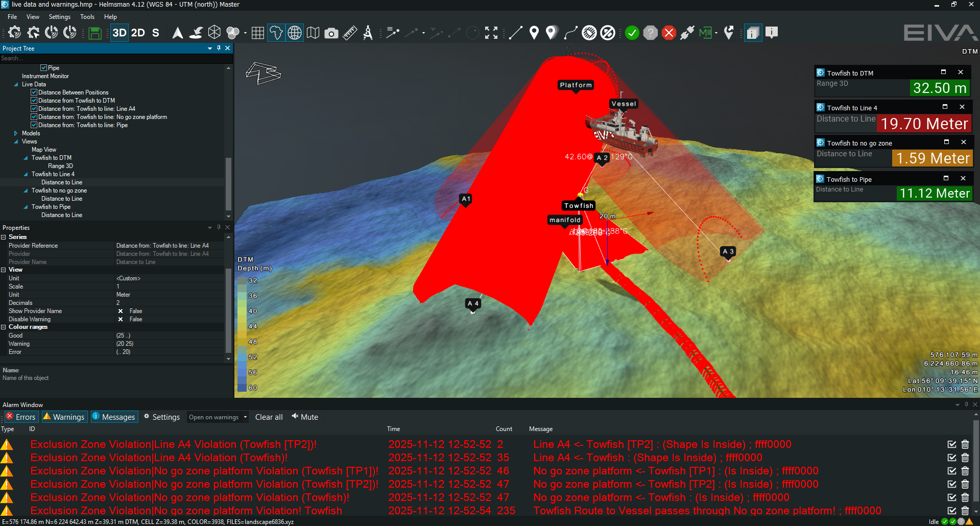Switch to 3D view mode
Image resolution: width=980 pixels, height=526 pixels.
[119, 33]
